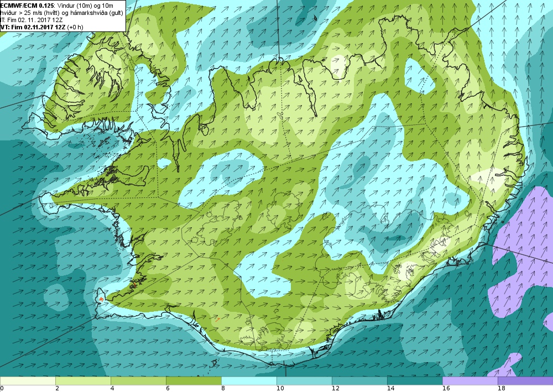Click the legend scale label '0'

2,389
